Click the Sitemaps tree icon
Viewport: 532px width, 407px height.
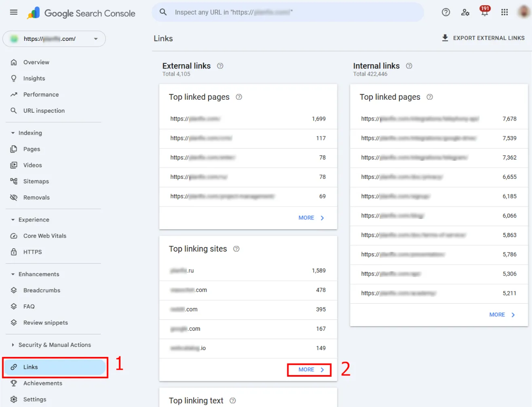click(x=14, y=181)
